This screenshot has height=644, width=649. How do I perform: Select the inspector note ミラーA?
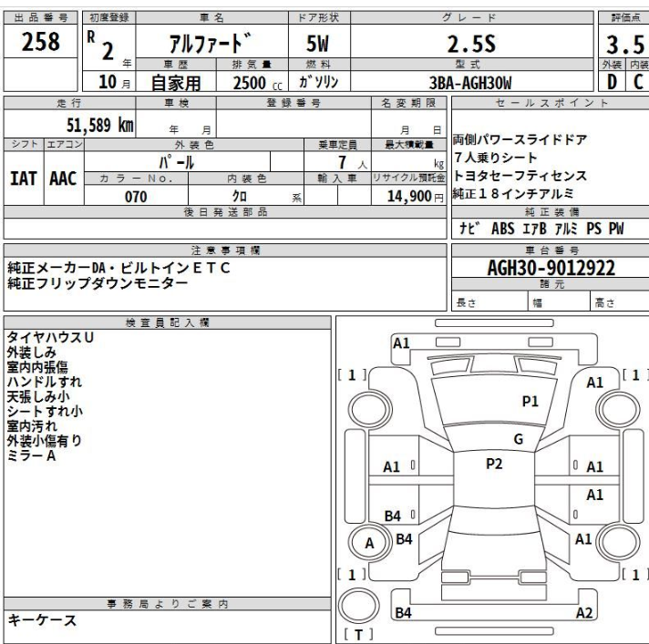31,455
